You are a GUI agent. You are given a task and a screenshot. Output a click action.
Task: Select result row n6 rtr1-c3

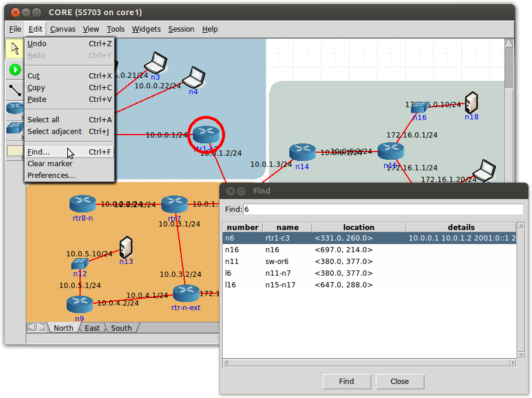369,238
